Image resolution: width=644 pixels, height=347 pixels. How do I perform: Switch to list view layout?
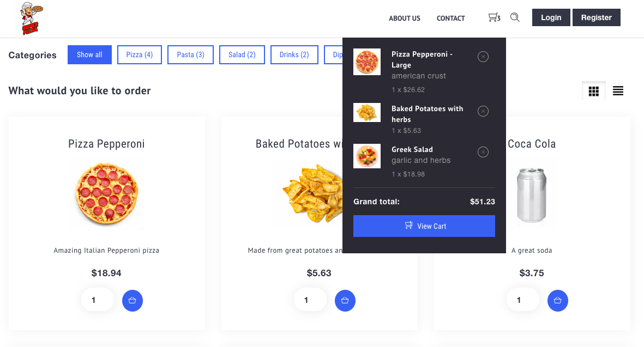pos(618,91)
